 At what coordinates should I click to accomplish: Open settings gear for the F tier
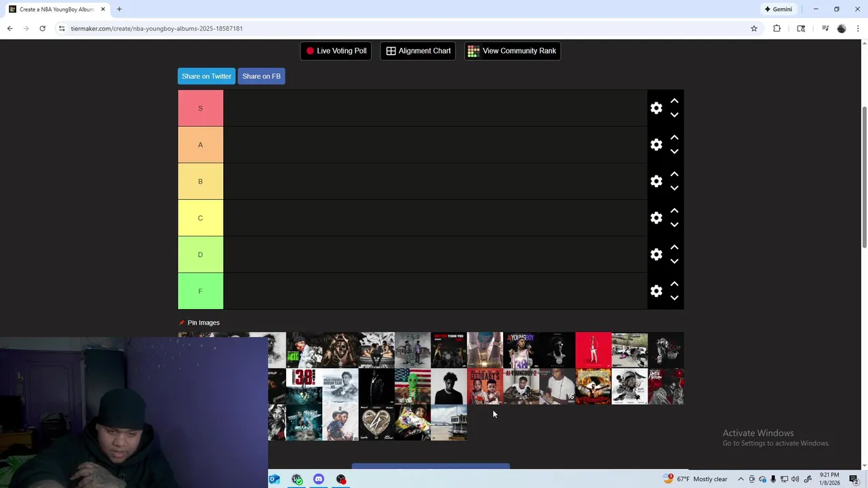[656, 291]
